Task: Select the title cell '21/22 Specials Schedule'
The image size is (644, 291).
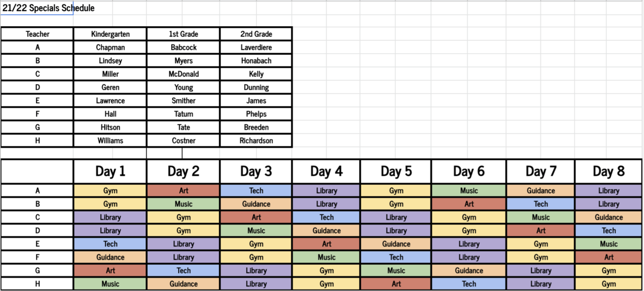Action: [x=37, y=9]
